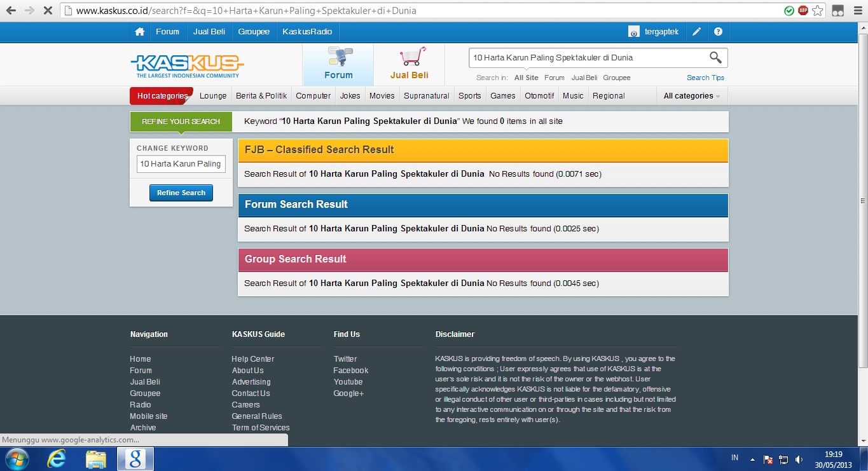Select the Lounge category
This screenshot has width=868, height=471.
213,96
